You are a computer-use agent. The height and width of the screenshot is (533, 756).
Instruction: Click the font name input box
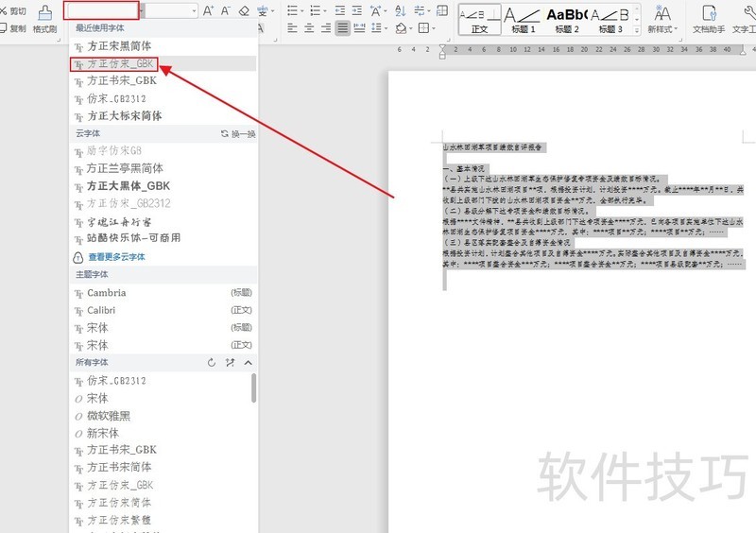[x=101, y=10]
